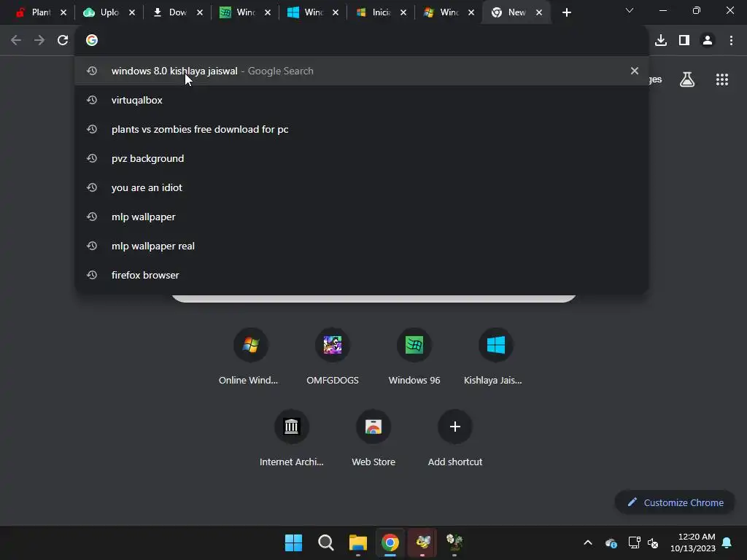Open Windows taskbar search
Screen dimensions: 747x560
tap(326, 542)
